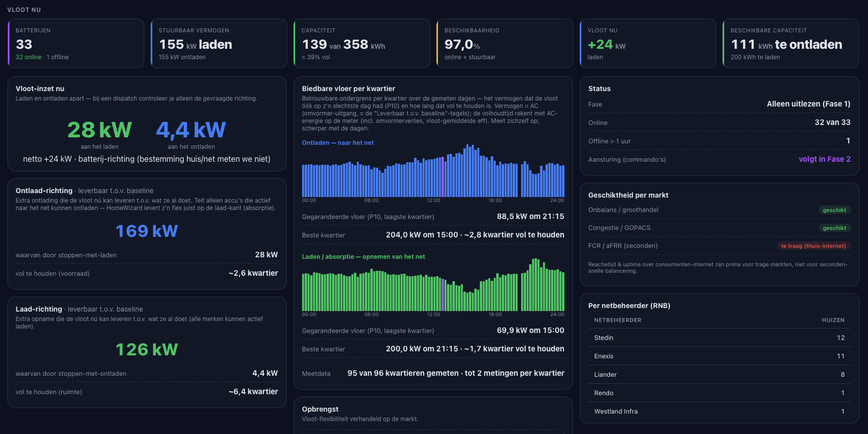Click the purple bar in Laden chart

tap(442, 295)
